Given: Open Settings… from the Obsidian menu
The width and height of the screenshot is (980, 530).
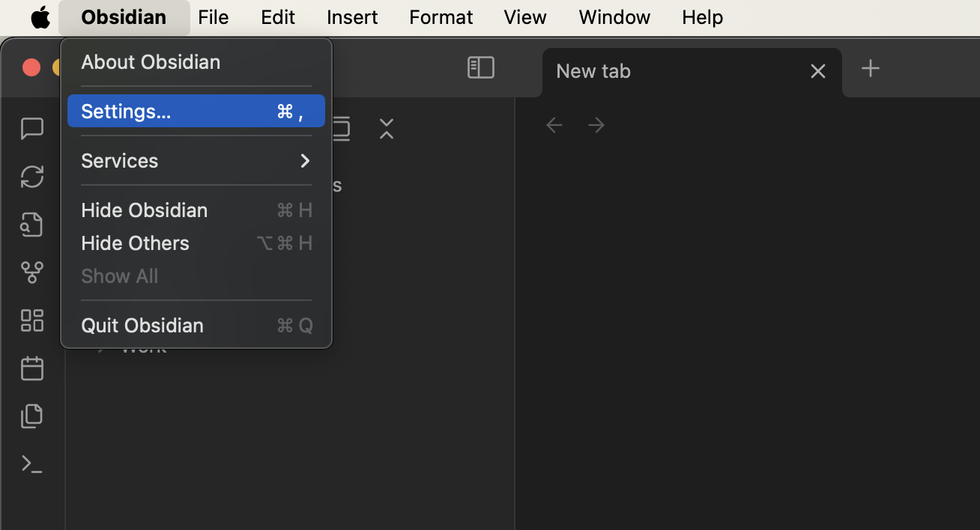Looking at the screenshot, I should coord(196,111).
